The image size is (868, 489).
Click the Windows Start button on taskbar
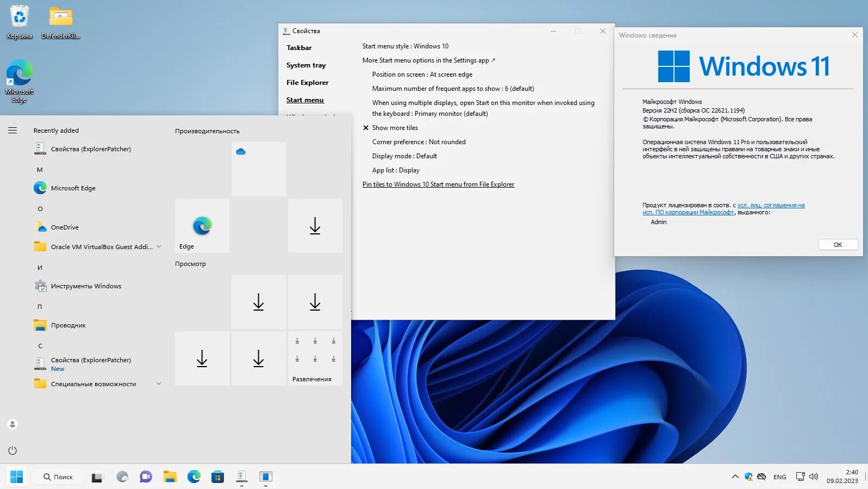[x=17, y=476]
